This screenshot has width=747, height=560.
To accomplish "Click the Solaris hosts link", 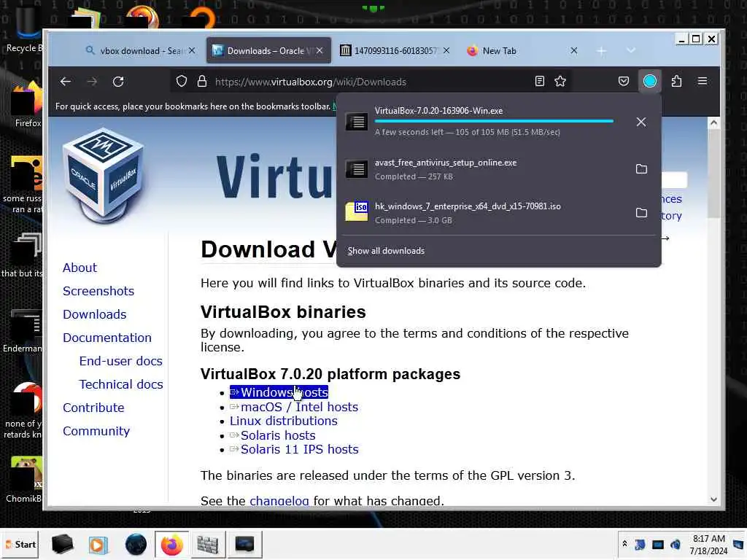I will [273, 435].
